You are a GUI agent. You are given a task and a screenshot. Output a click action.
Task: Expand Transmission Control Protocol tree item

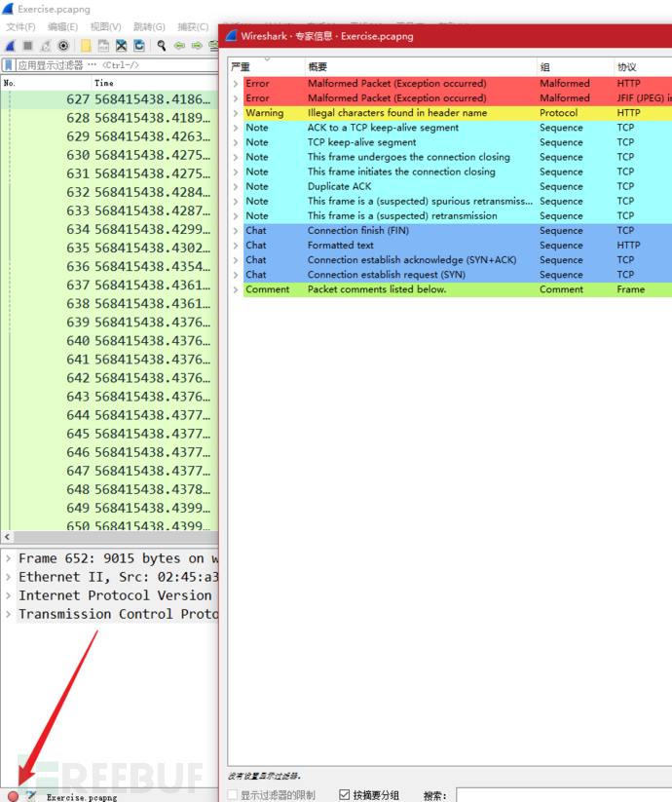[8, 614]
